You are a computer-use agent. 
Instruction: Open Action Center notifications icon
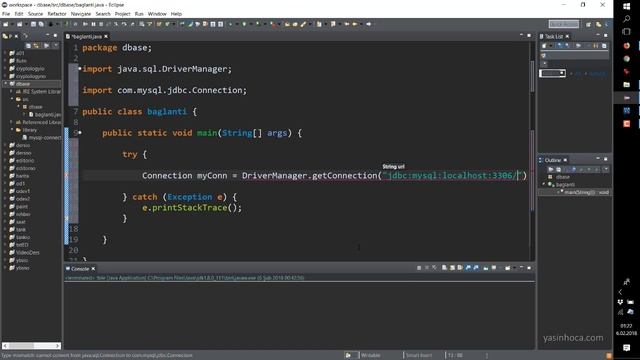(627, 347)
